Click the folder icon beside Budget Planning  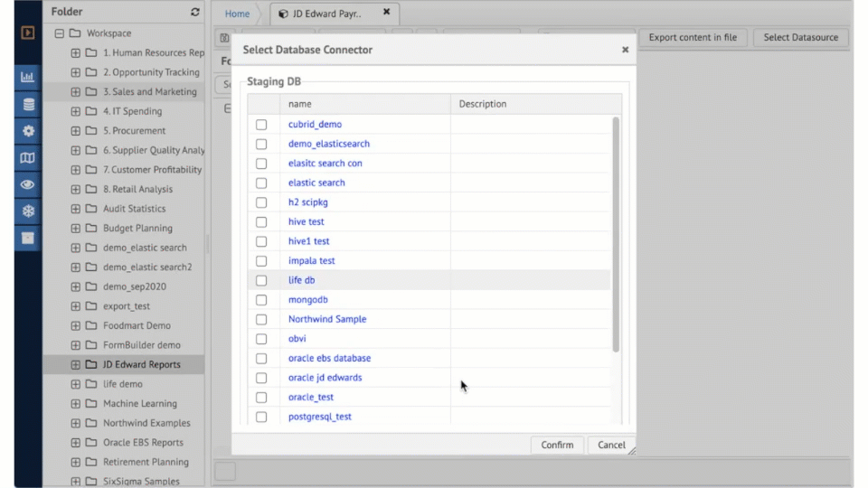click(x=91, y=228)
